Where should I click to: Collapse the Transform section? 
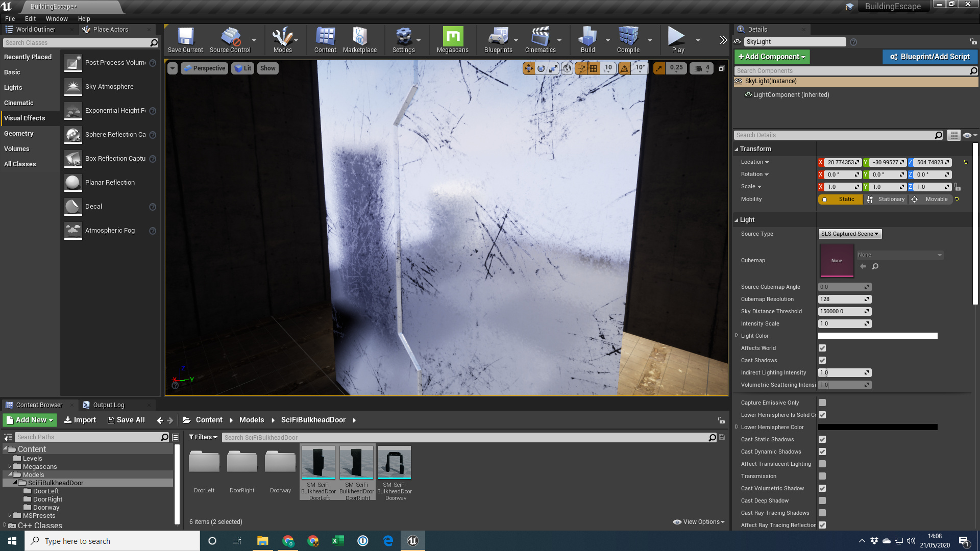pyautogui.click(x=737, y=148)
